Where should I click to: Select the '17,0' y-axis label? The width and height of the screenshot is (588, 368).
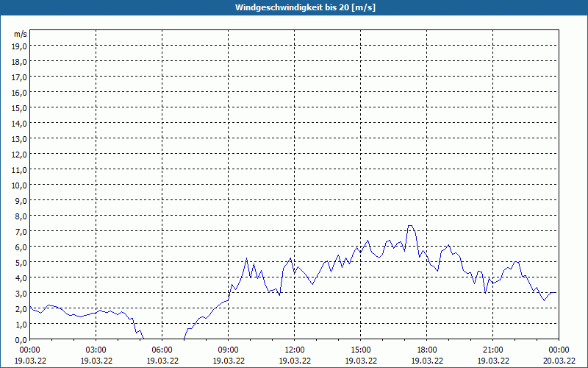[19, 77]
